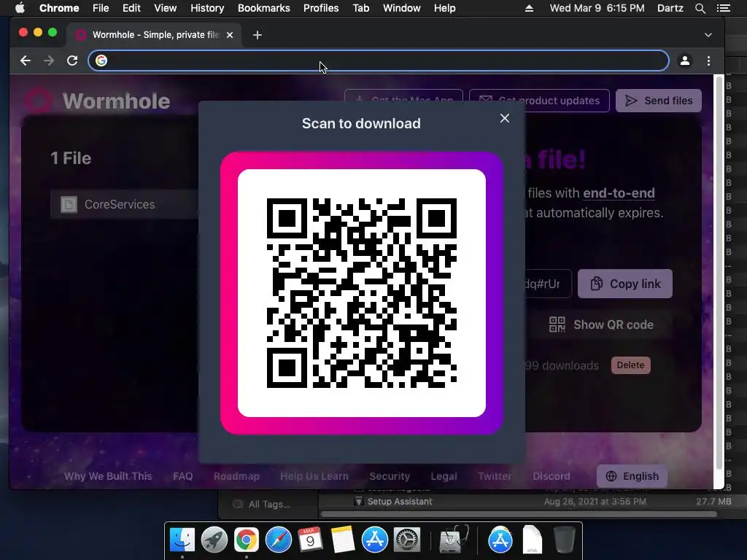Open Notes from the Dock

(343, 540)
